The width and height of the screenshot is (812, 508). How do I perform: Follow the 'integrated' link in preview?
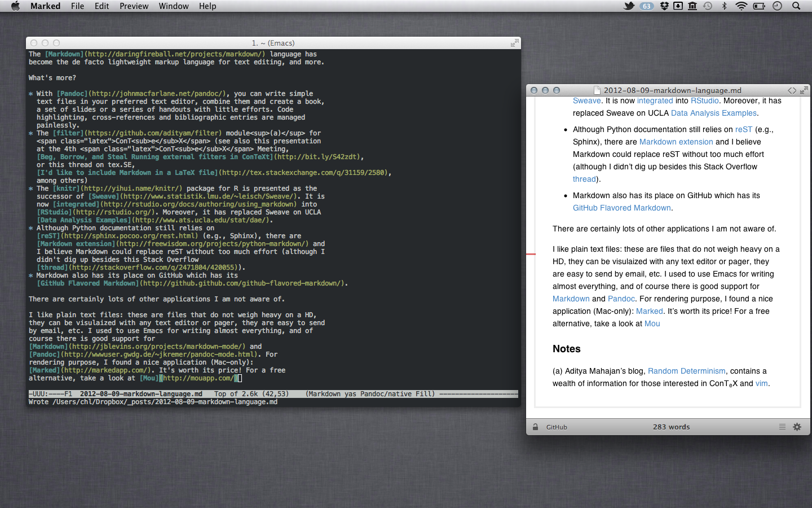point(655,100)
